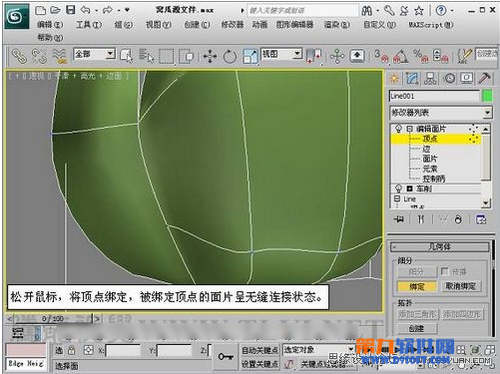Toggle the 车削 modifier lightbulb
500x374 pixels.
[398, 189]
